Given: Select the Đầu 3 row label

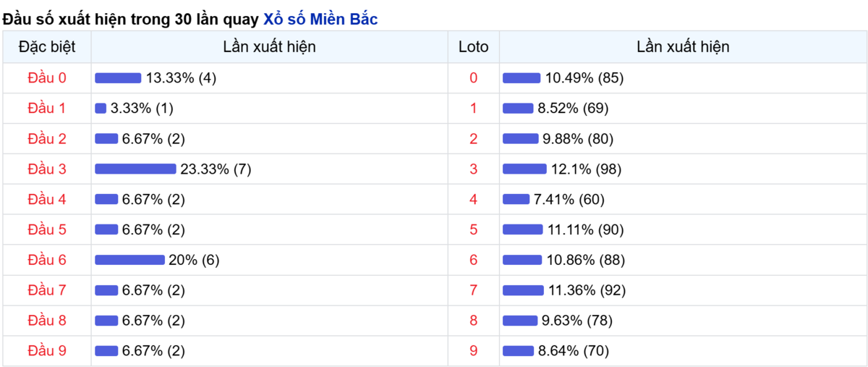Looking at the screenshot, I should tap(47, 169).
